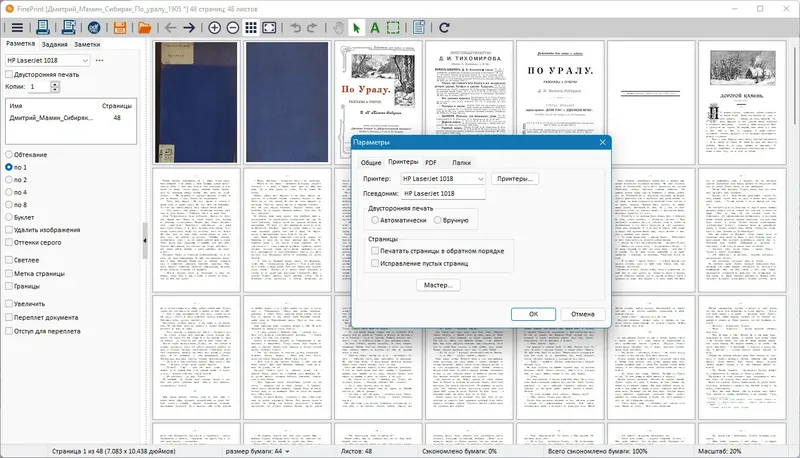
Task: Select the по 4 layout option
Action: [9, 192]
